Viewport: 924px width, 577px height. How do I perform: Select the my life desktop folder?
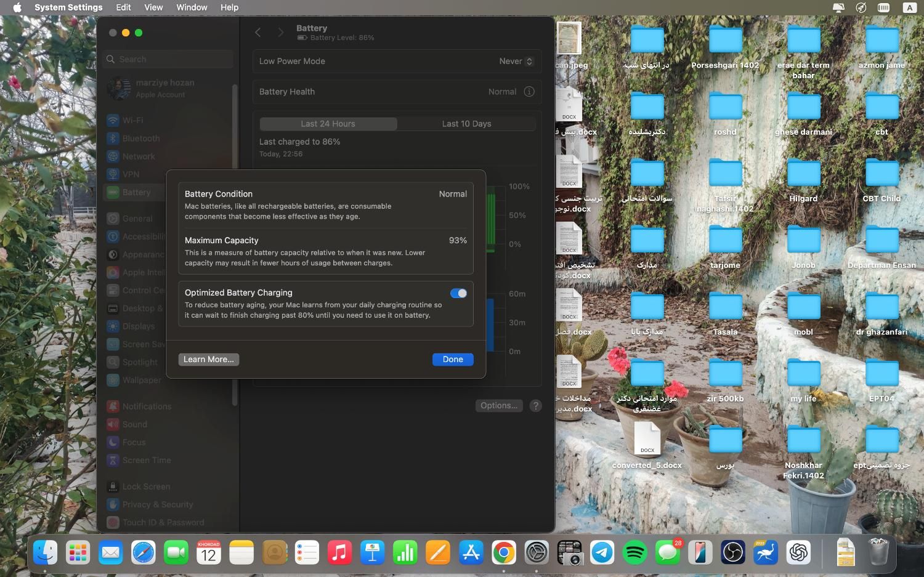tap(803, 381)
